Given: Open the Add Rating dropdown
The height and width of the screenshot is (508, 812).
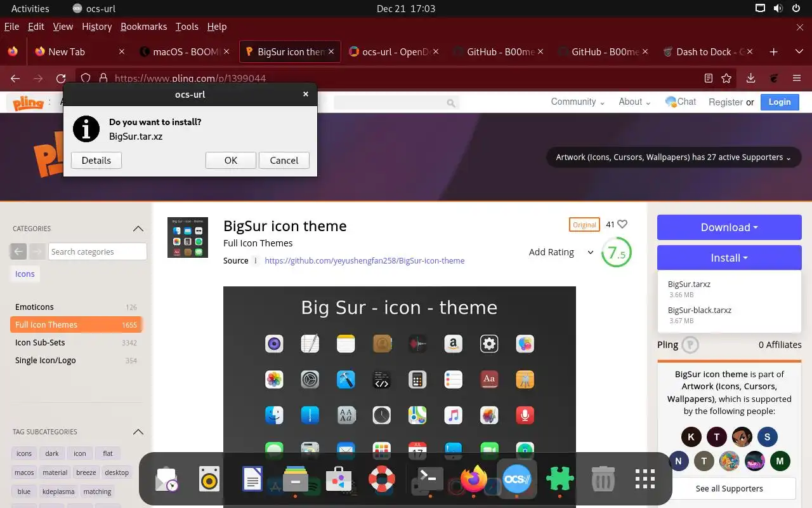Looking at the screenshot, I should [561, 252].
